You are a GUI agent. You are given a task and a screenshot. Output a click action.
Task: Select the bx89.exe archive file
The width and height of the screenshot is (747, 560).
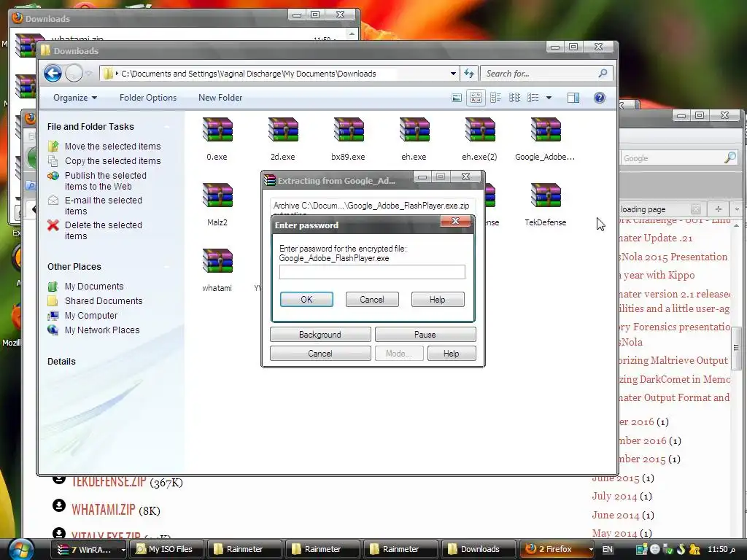point(348,139)
